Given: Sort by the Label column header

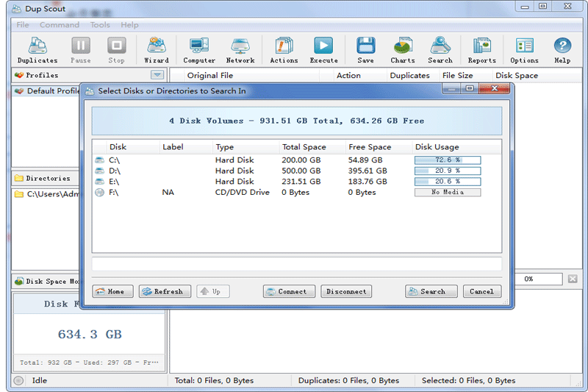Looking at the screenshot, I should click(186, 147).
